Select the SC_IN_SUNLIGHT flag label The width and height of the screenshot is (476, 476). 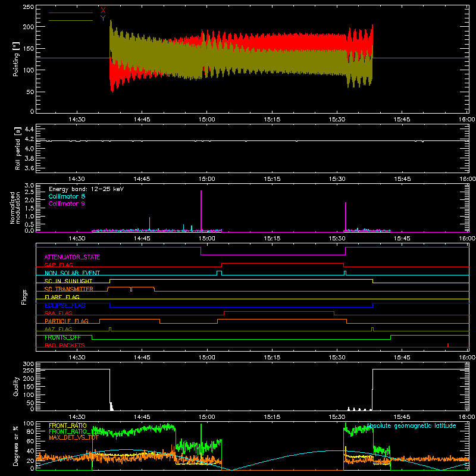[68, 281]
